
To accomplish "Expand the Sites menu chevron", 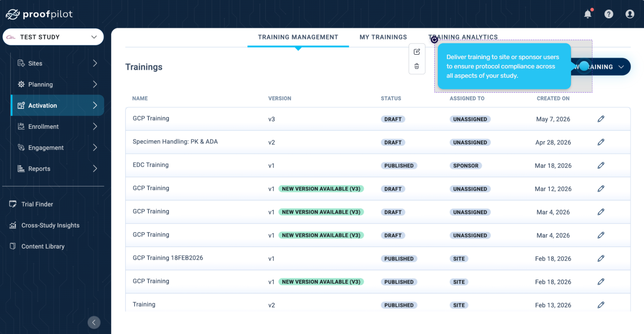I will click(95, 63).
